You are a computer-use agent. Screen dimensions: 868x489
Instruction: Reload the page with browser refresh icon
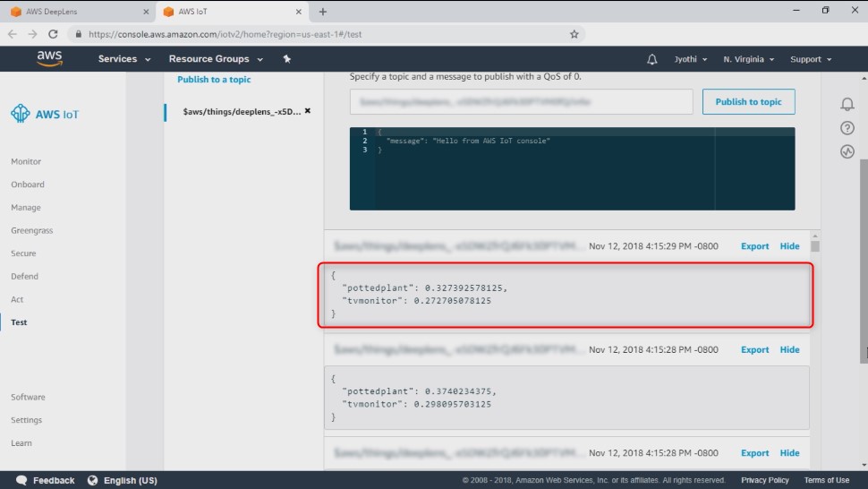[53, 34]
